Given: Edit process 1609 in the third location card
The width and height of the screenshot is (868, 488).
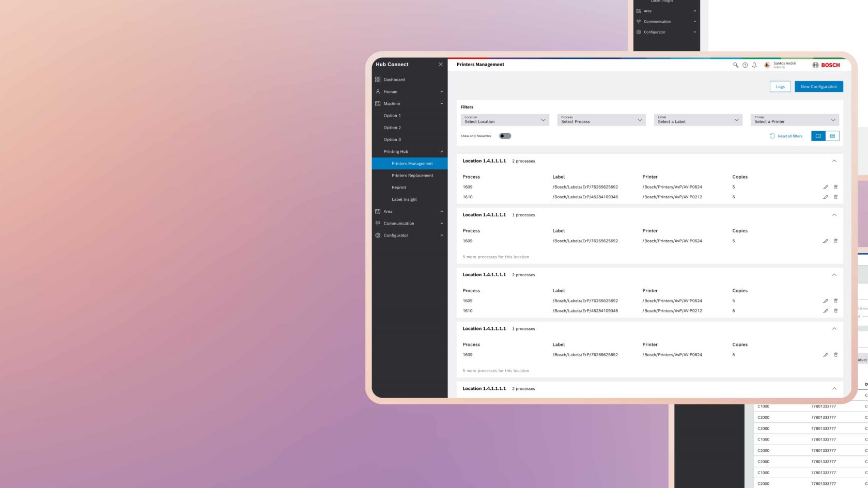Looking at the screenshot, I should (x=826, y=301).
